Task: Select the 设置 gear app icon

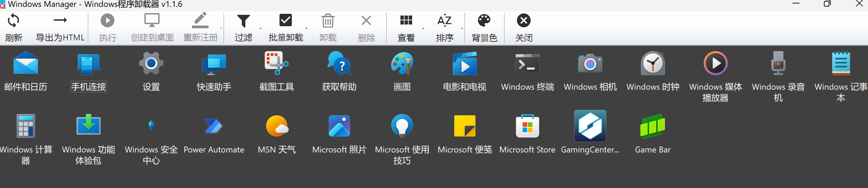Action: (151, 63)
